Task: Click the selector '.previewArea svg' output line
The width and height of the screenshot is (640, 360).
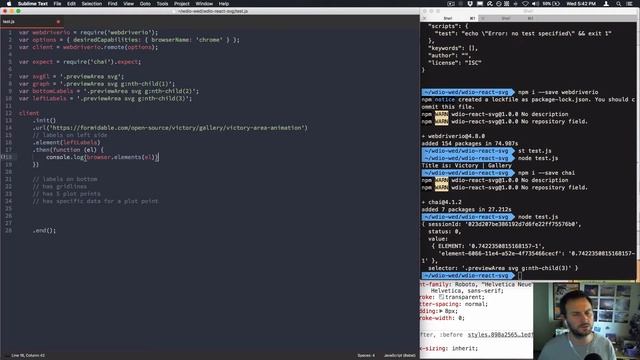Action: (503, 269)
